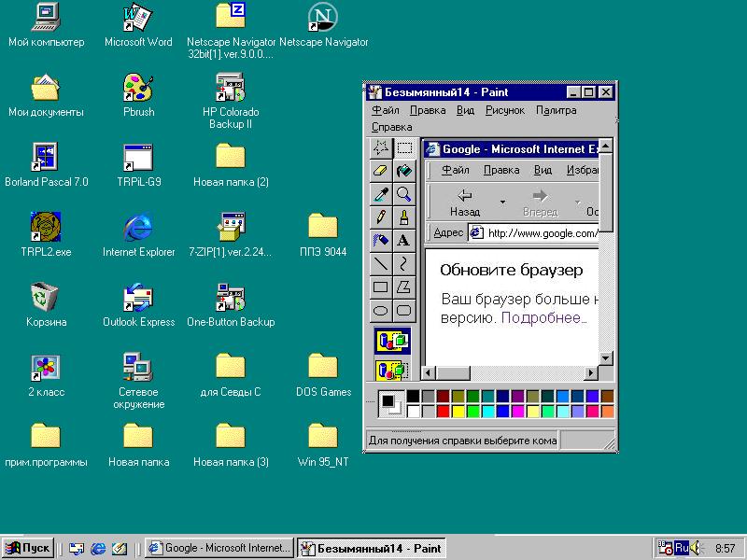Select the TRPL2.exe desktop shortcut
This screenshot has width=747, height=560.
46,235
